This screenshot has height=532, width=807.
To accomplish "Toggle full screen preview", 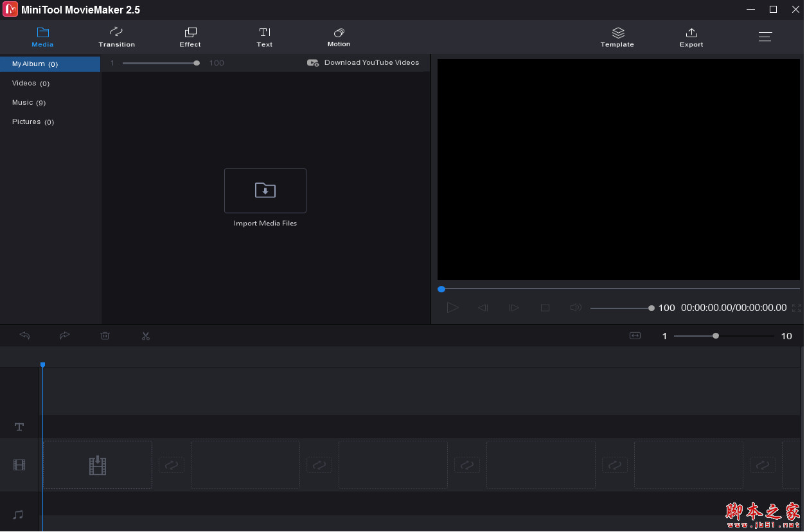I will [797, 308].
